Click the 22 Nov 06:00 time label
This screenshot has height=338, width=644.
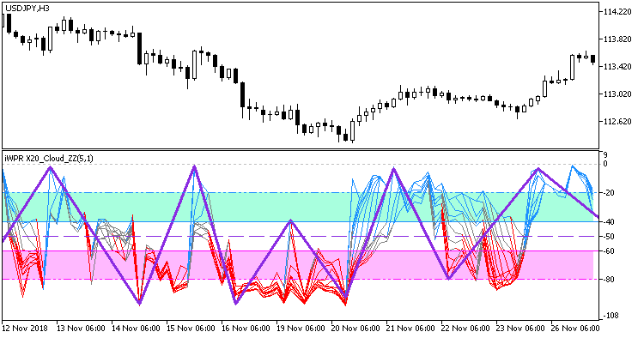465,329
